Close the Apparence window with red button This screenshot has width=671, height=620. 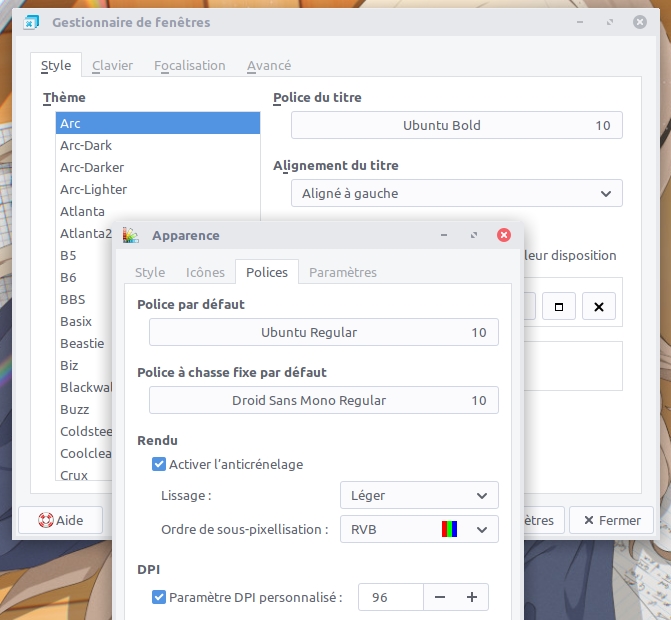pos(504,235)
